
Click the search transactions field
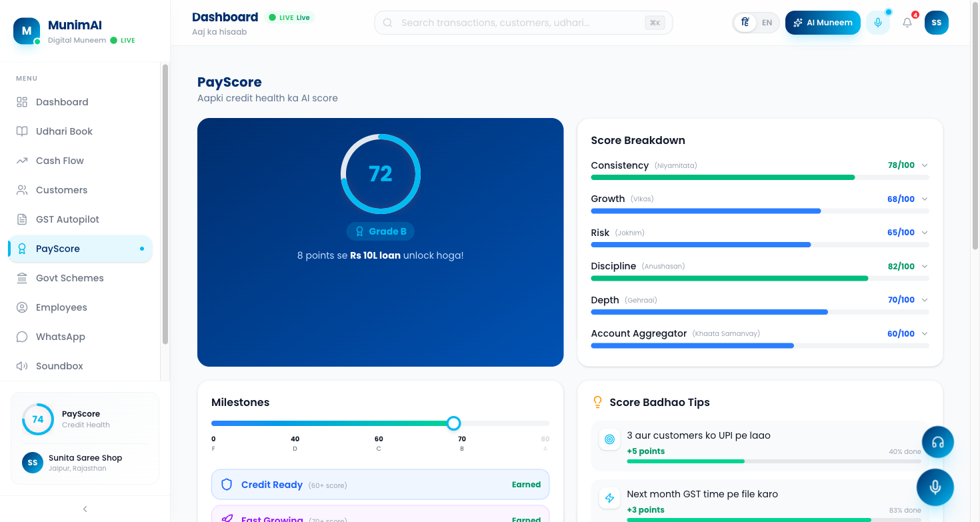coord(523,22)
